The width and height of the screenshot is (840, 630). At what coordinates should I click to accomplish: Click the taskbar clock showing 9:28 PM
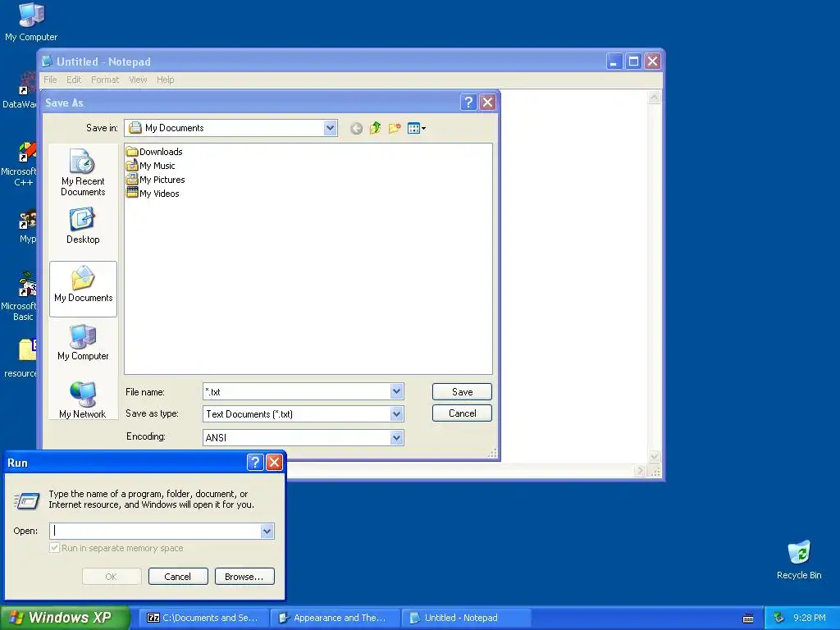coord(810,618)
